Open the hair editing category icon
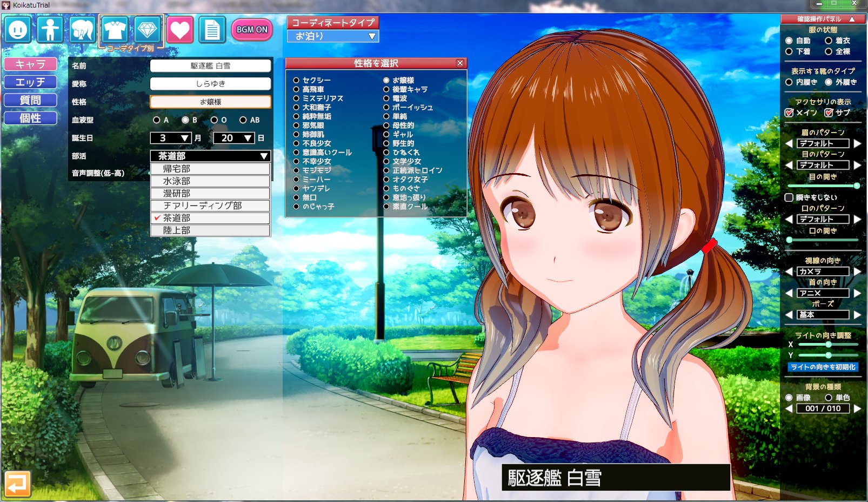 (x=82, y=30)
